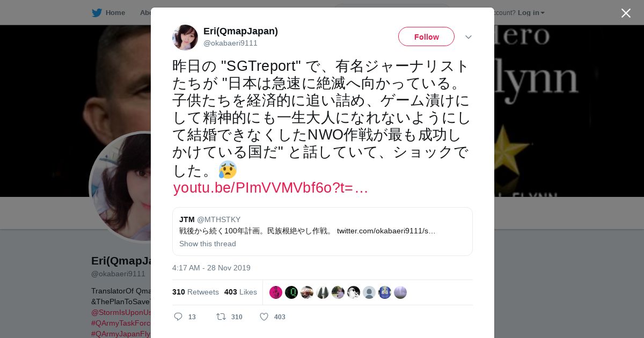Click the green circle liker avatar

point(291,292)
